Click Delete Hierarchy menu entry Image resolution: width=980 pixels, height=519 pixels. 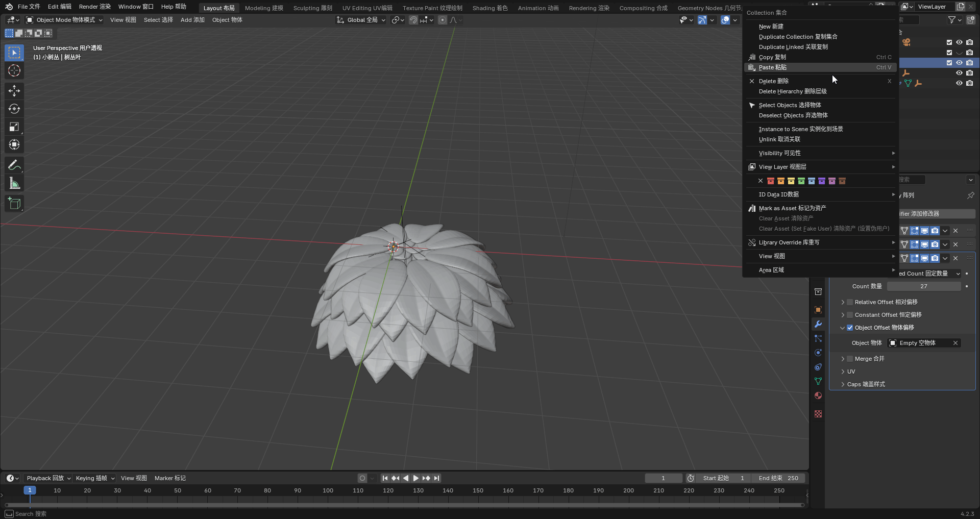pos(792,91)
